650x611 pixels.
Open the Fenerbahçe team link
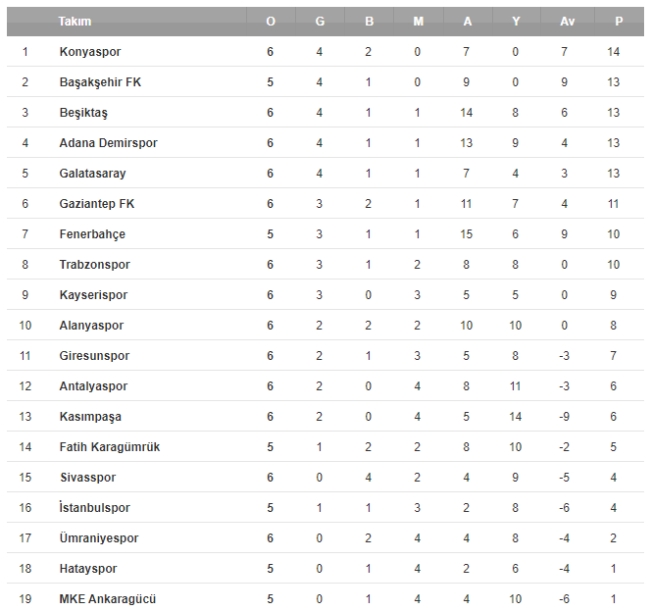pyautogui.click(x=93, y=234)
